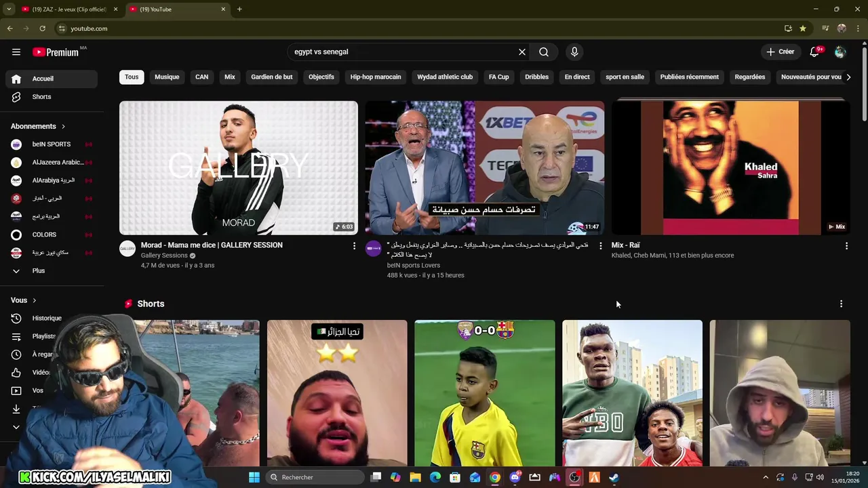Reload the page in Chrome
The height and width of the screenshot is (488, 868).
click(42, 28)
